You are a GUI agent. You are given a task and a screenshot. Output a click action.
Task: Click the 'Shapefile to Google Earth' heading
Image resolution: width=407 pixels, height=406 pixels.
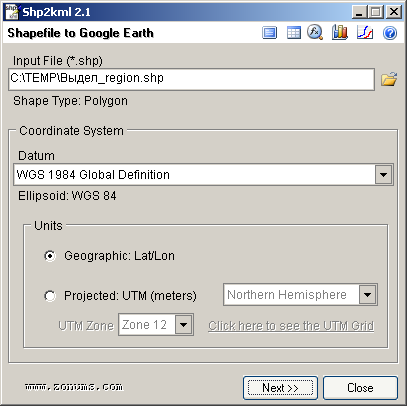(x=81, y=33)
